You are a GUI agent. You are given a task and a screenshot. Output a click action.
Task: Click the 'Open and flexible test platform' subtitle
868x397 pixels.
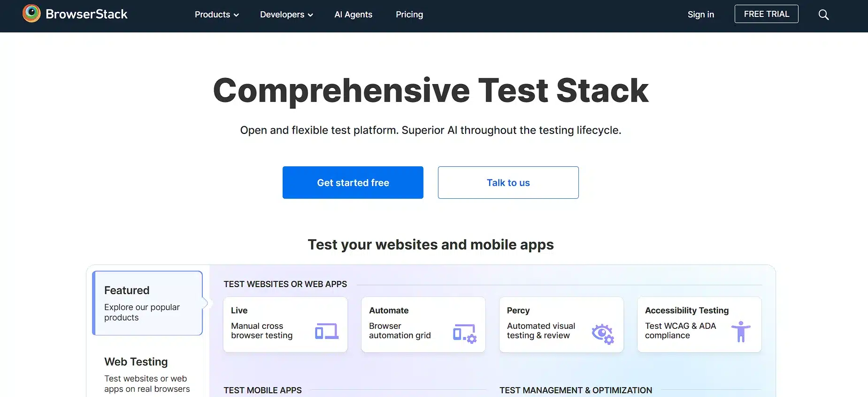pos(430,130)
